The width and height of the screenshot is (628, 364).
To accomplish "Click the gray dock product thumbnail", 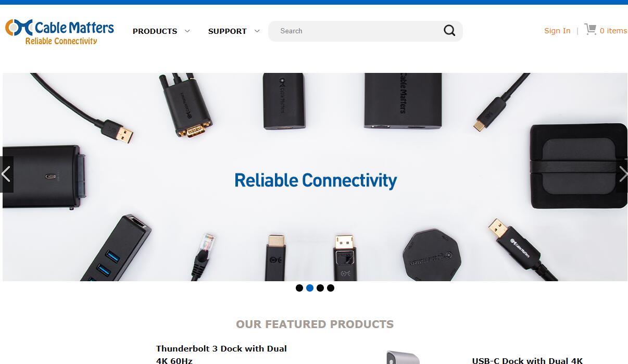I will pos(403,357).
